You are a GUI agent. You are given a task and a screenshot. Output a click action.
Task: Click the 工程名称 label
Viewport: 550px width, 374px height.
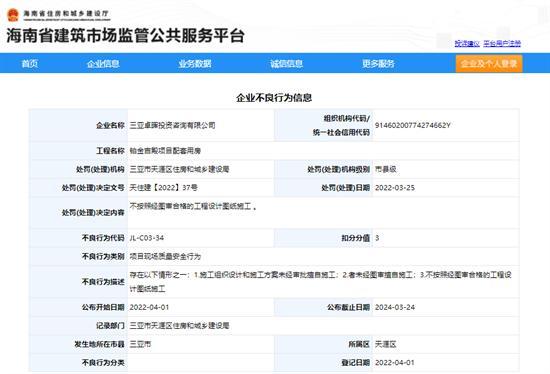pos(110,151)
